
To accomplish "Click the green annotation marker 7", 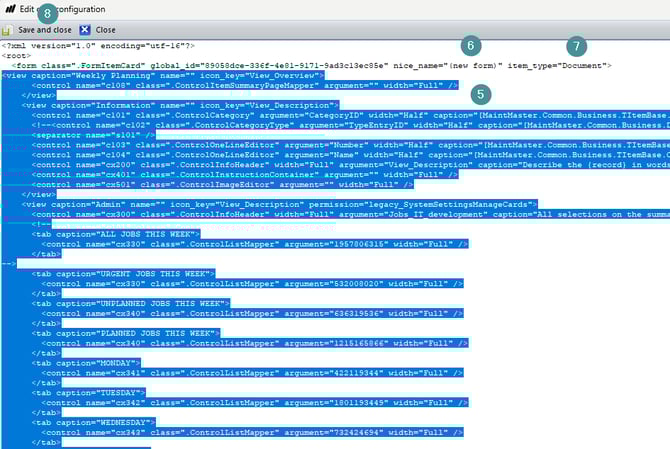I will [574, 46].
